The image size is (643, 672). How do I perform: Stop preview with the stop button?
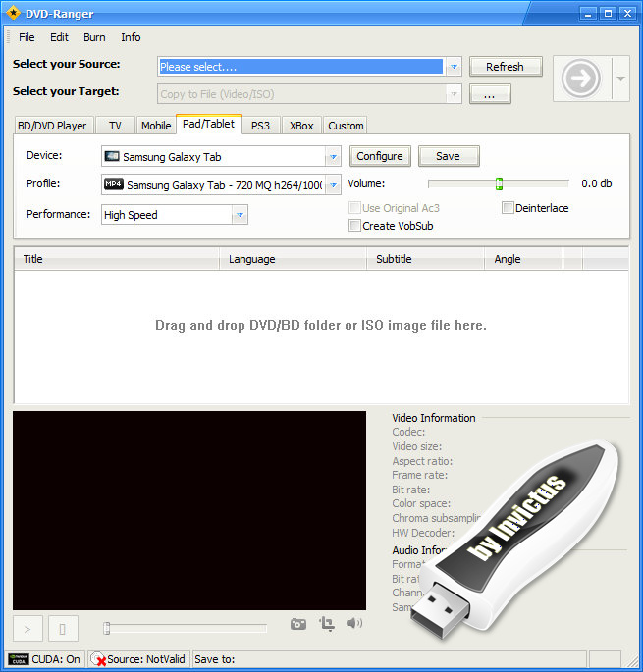(63, 629)
